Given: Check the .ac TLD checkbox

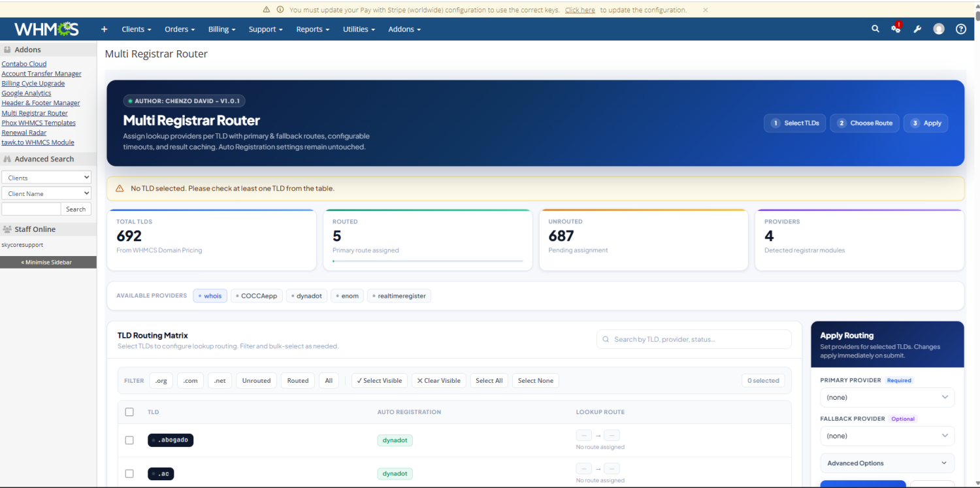Looking at the screenshot, I should [x=129, y=474].
